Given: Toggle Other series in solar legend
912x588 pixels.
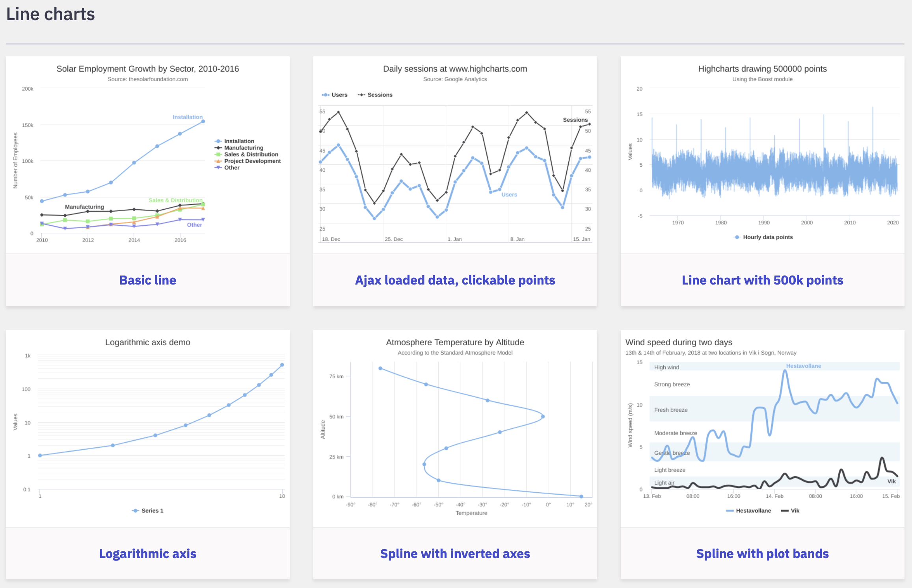Looking at the screenshot, I should coord(232,167).
